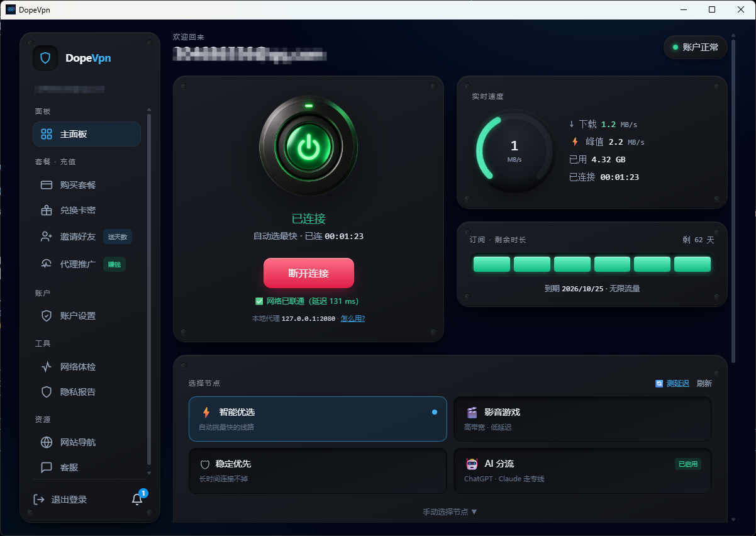Click the 邀请好友 label

78,237
